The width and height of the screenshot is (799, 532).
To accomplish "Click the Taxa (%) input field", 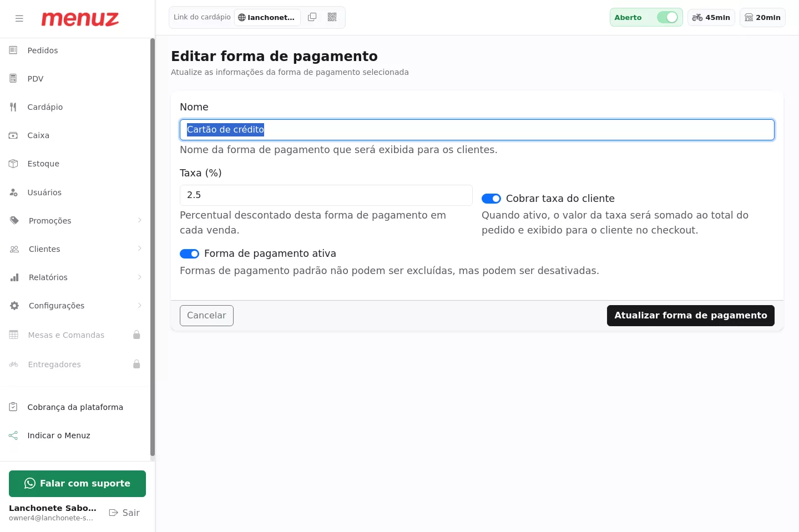I will click(x=326, y=195).
